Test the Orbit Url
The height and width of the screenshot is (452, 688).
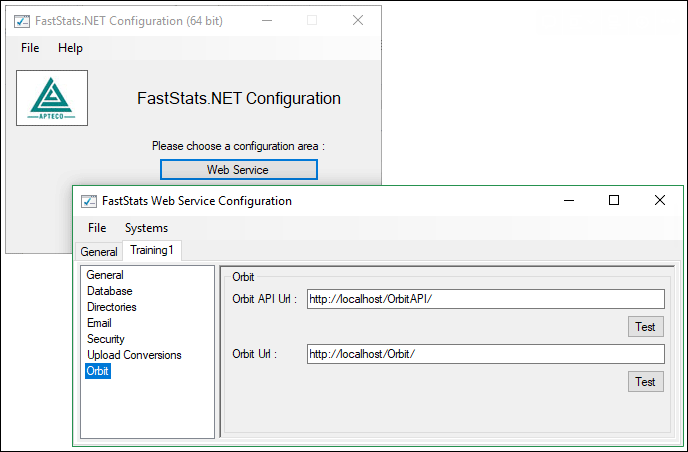coord(645,382)
